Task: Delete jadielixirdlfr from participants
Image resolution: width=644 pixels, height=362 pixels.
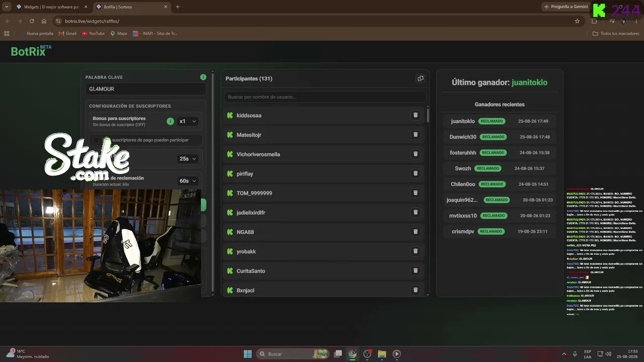Action: click(416, 212)
